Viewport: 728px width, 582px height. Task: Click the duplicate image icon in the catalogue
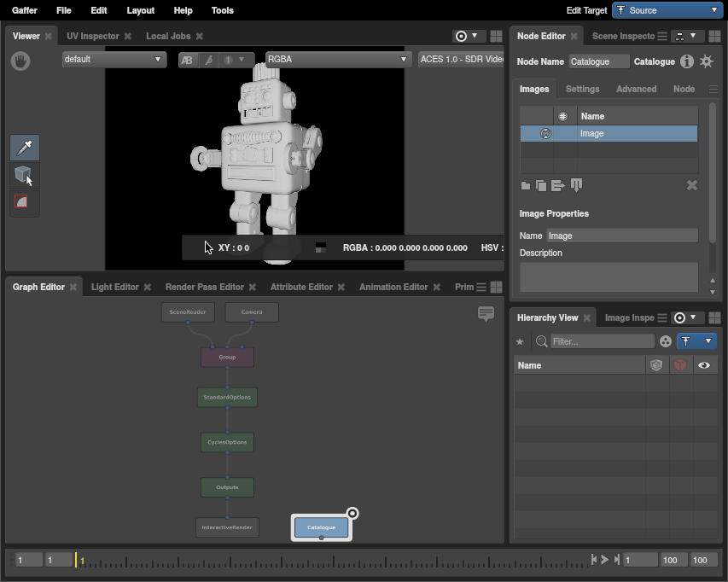pyautogui.click(x=541, y=186)
